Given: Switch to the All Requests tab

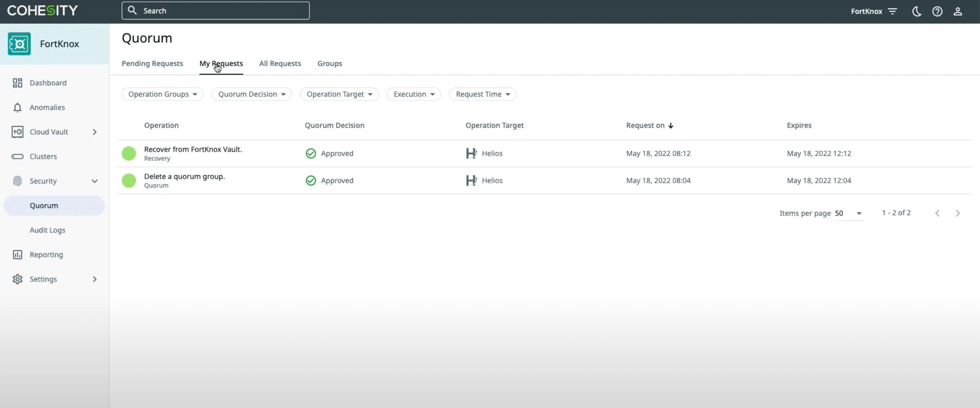Looking at the screenshot, I should [x=280, y=64].
